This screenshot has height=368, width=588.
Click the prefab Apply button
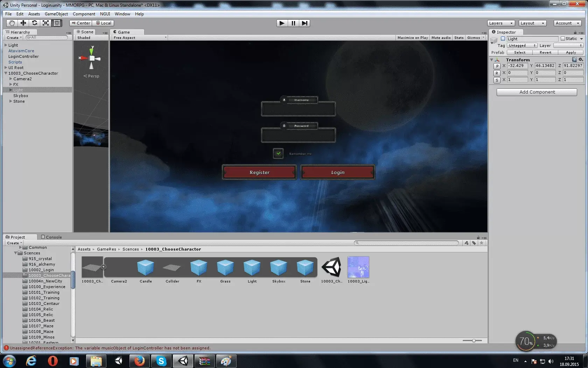[x=571, y=53]
